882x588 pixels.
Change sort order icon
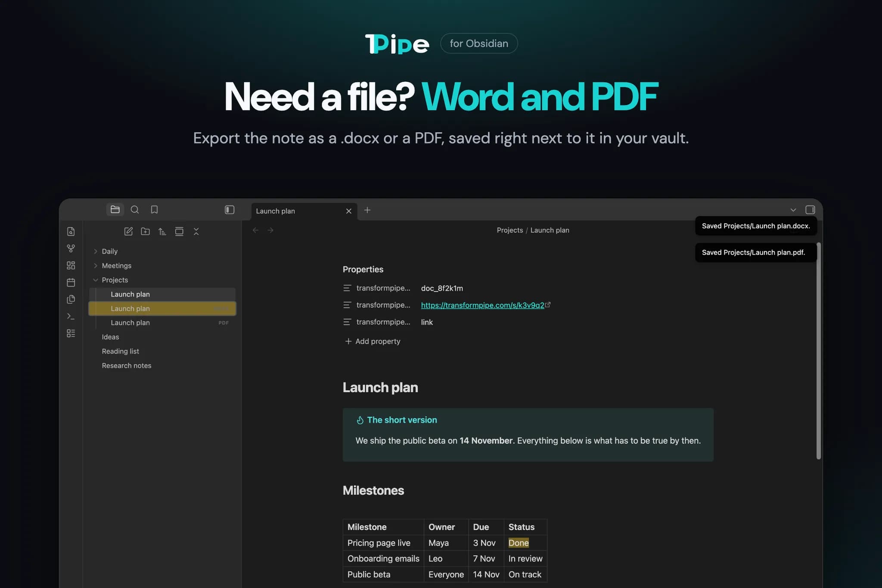coord(162,232)
